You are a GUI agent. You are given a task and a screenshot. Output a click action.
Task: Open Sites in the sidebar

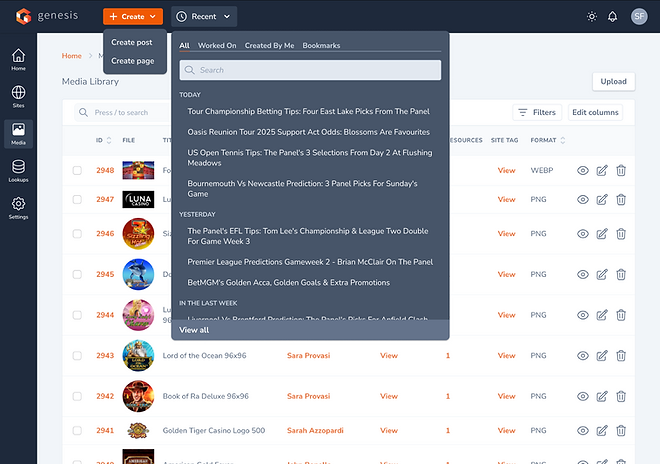19,96
